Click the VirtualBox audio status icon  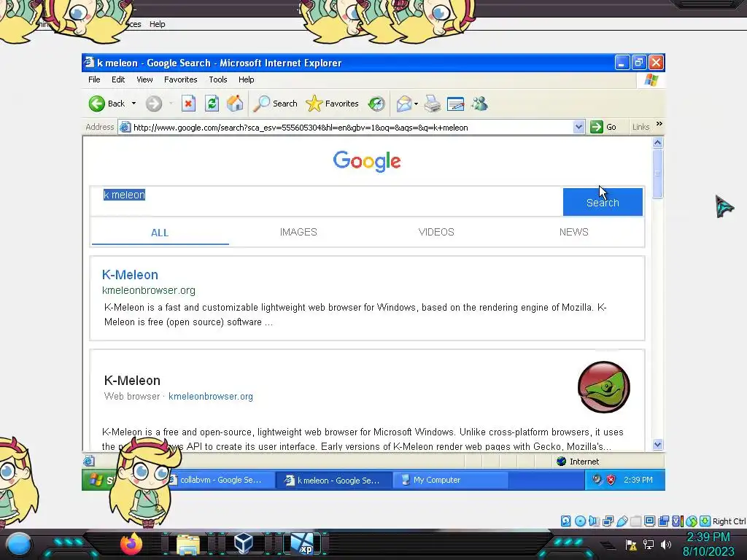point(594,521)
